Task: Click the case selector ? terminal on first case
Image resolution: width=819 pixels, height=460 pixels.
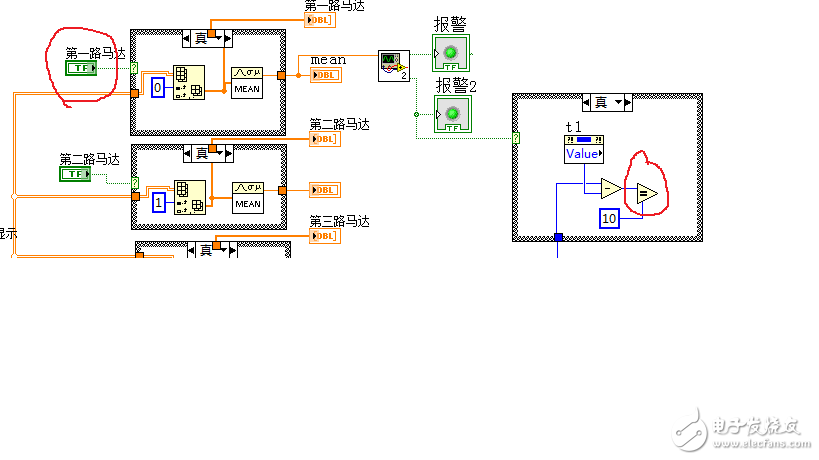Action: pyautogui.click(x=134, y=68)
